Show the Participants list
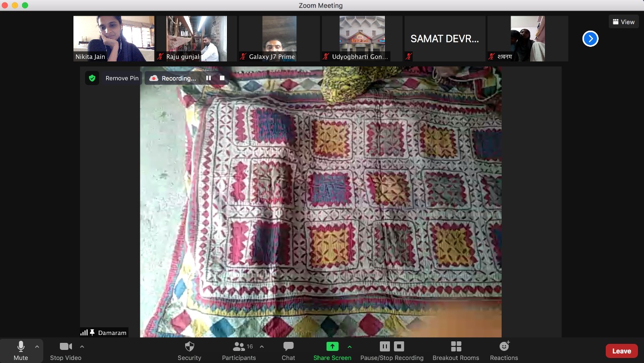The image size is (644, 363). pyautogui.click(x=238, y=351)
